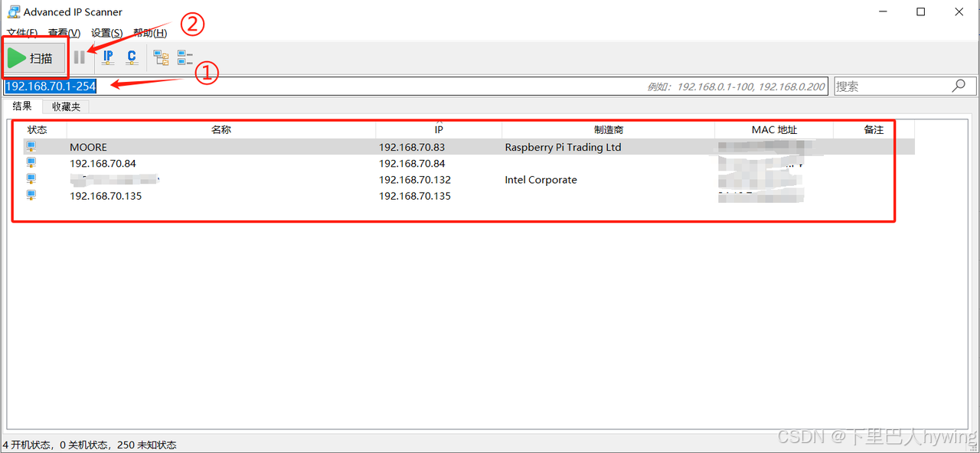
Task: Sort by the 制造商 column header
Action: pos(609,130)
